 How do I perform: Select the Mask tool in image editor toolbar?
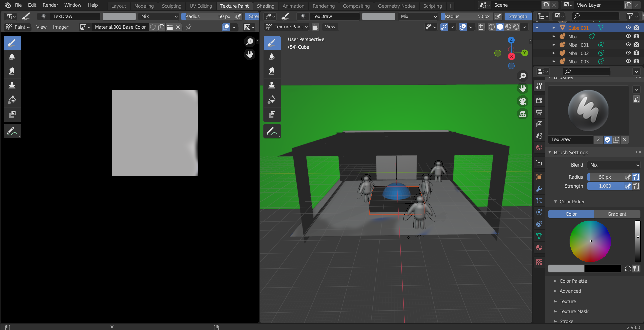[x=12, y=114]
